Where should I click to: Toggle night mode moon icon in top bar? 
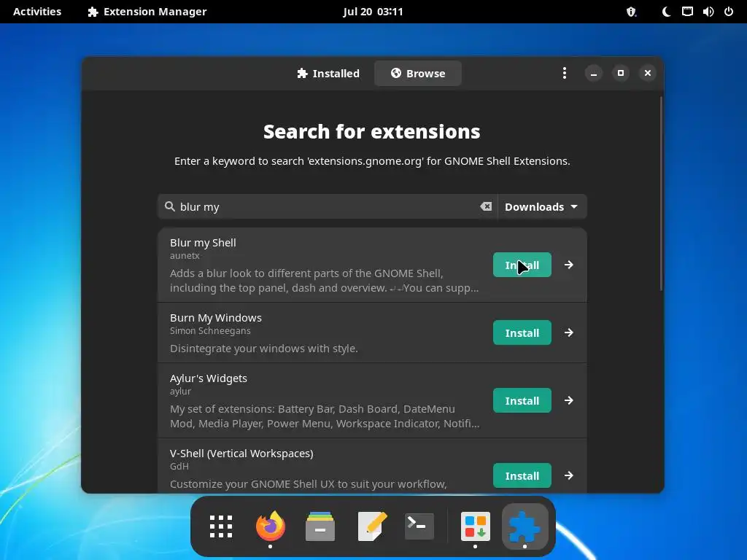(x=667, y=12)
